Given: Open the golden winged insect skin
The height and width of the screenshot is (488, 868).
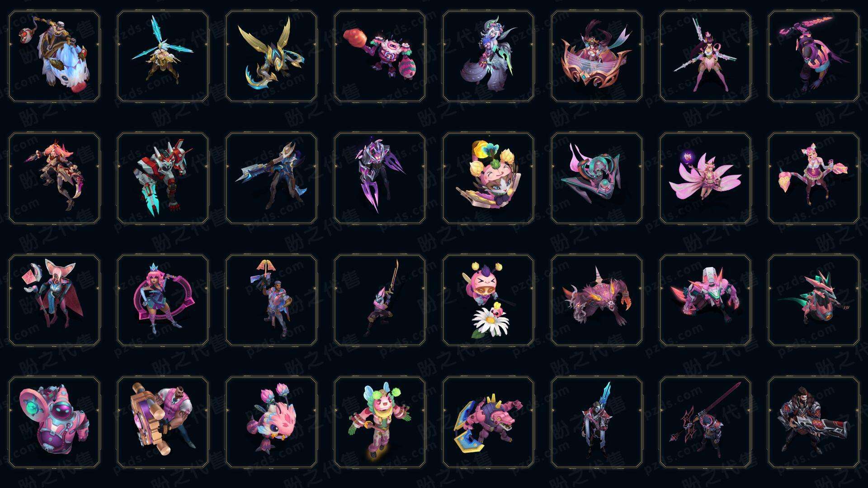Looking at the screenshot, I should point(271,56).
